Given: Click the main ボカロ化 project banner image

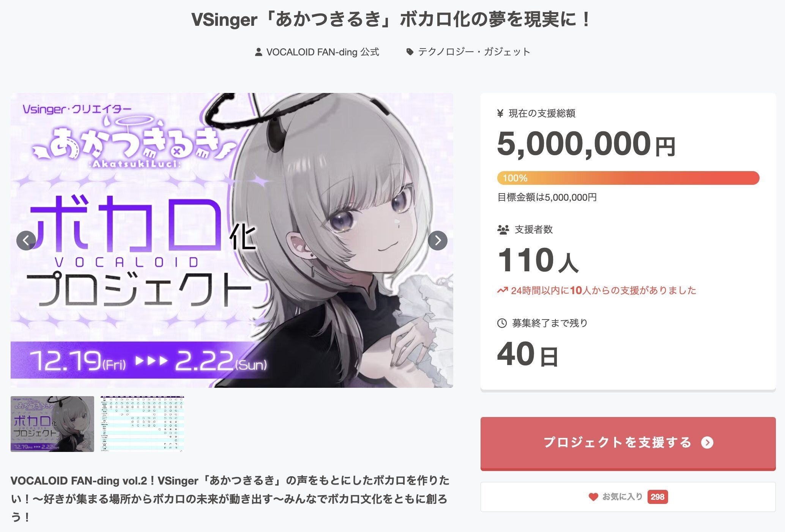Looking at the screenshot, I should coord(232,240).
